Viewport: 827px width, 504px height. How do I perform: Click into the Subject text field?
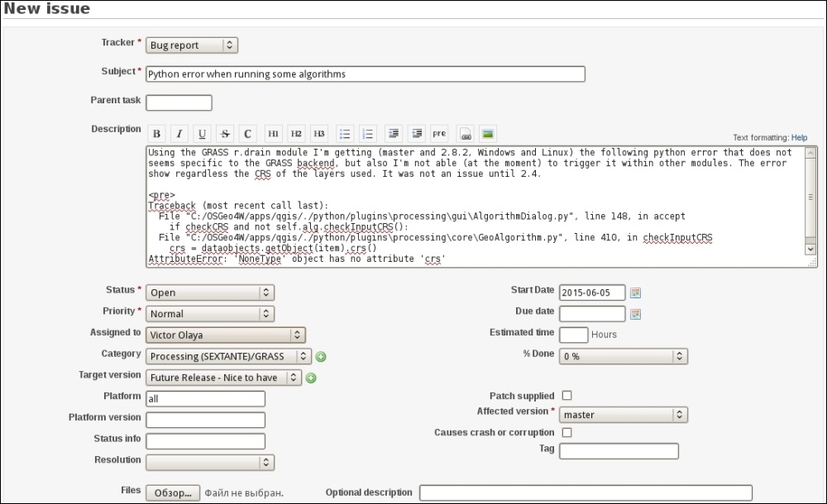pos(366,74)
